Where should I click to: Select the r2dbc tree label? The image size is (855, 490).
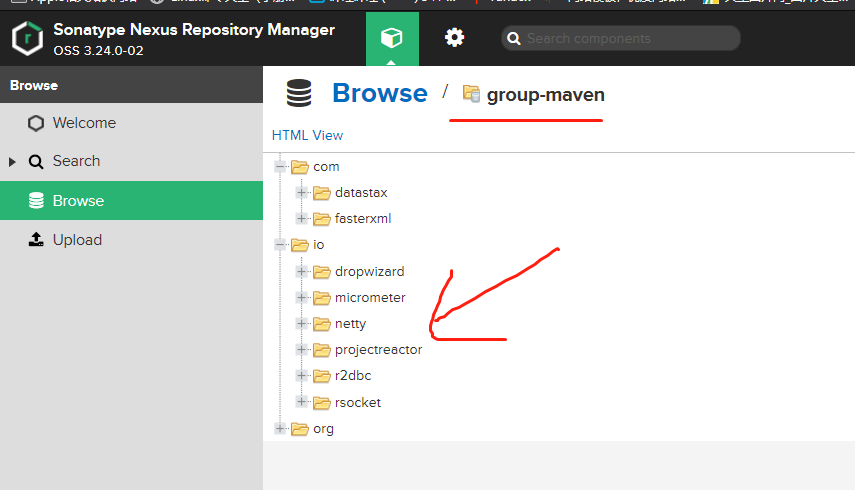(353, 376)
